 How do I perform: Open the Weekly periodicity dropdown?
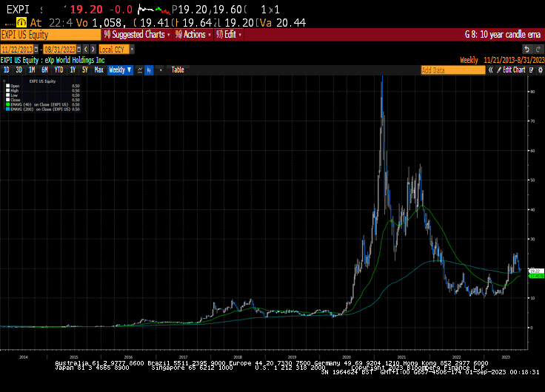120,70
